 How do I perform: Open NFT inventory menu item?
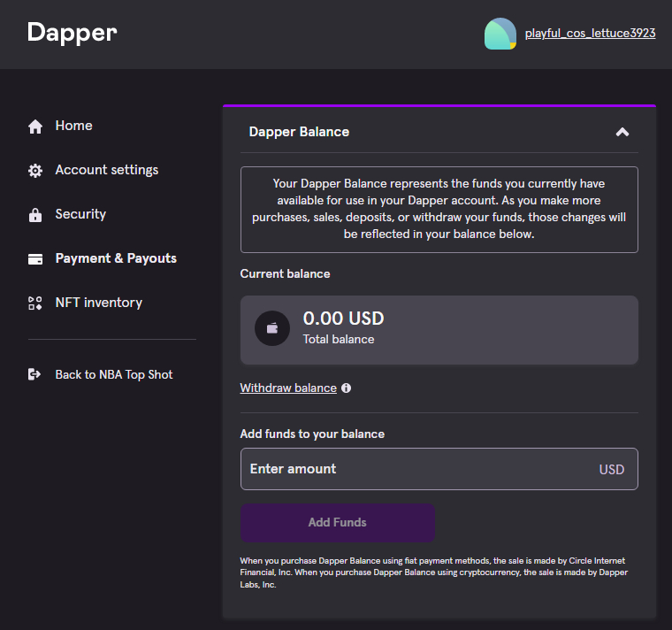pos(98,303)
